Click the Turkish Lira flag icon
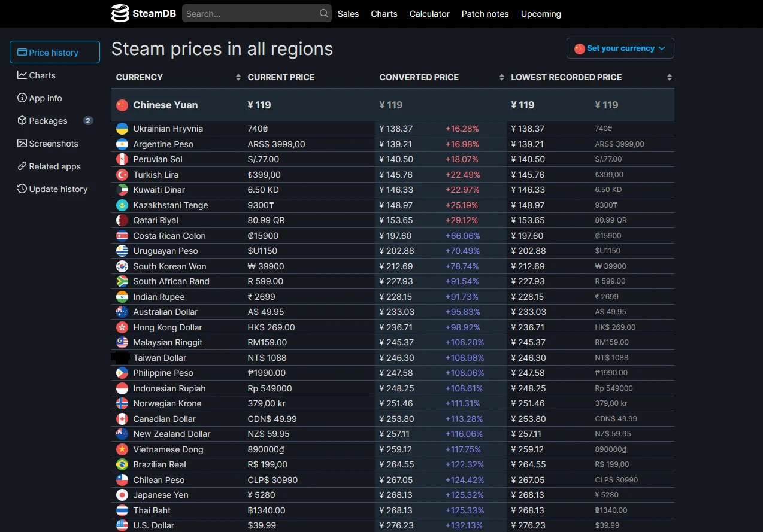This screenshot has width=763, height=532. pos(122,175)
